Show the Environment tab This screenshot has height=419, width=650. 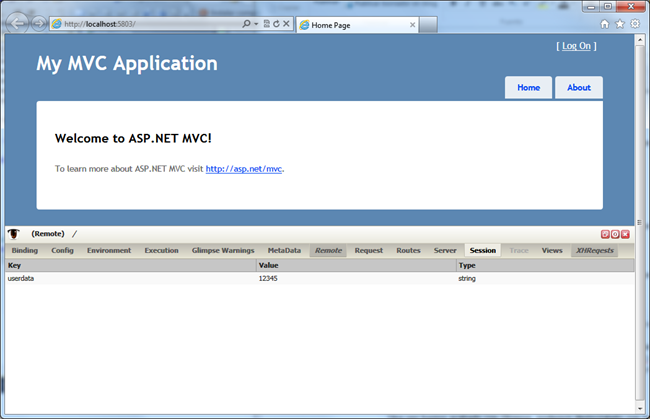click(x=109, y=250)
